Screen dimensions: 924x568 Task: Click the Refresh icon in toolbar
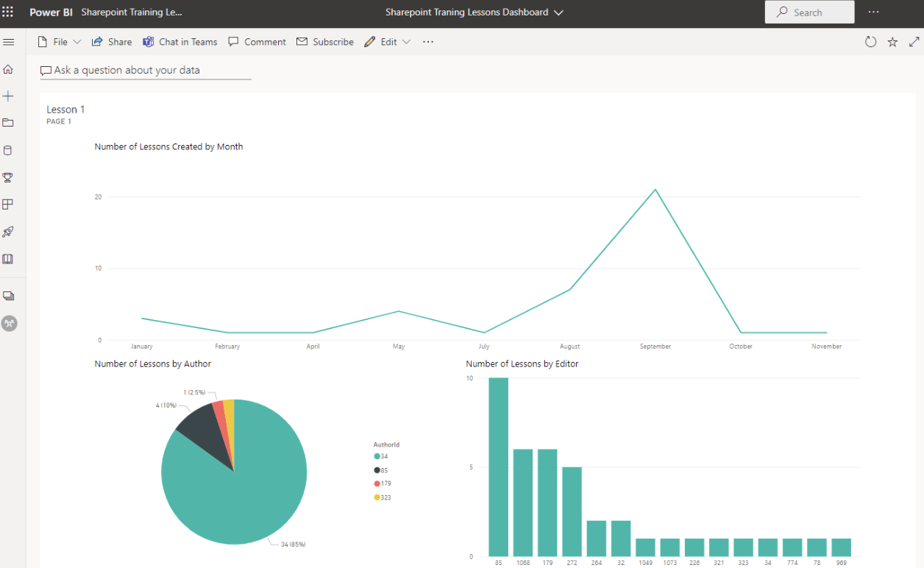[x=870, y=42]
